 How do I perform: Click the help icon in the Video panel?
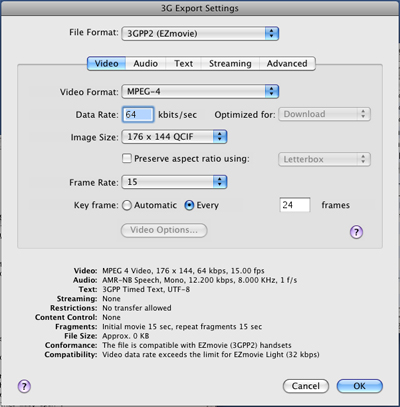tap(356, 232)
